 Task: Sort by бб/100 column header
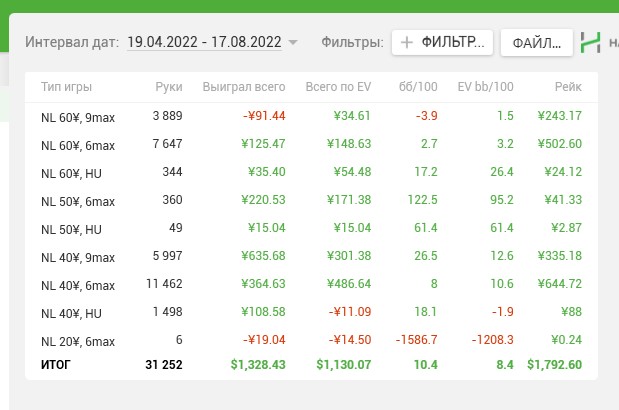pyautogui.click(x=418, y=87)
